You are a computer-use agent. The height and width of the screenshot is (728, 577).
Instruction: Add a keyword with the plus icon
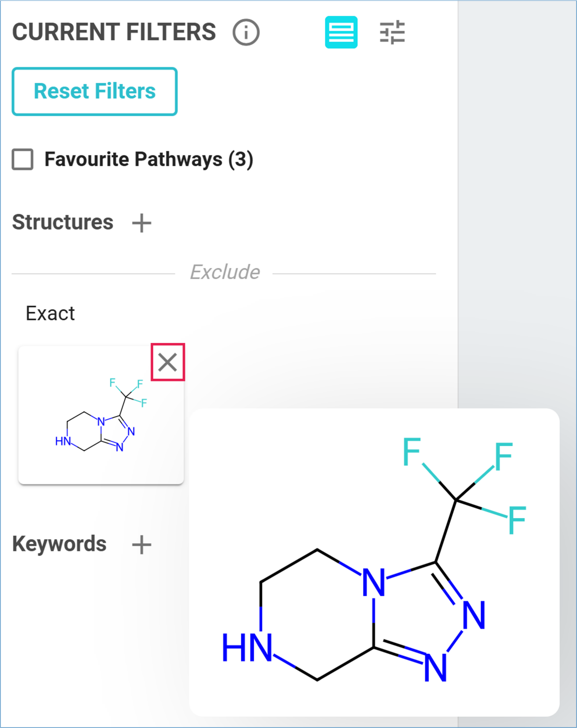click(x=142, y=545)
